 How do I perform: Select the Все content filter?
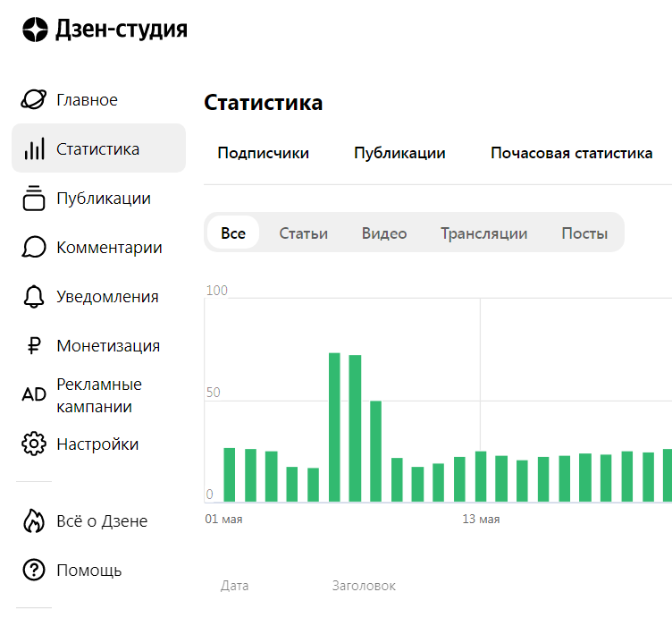click(x=233, y=233)
